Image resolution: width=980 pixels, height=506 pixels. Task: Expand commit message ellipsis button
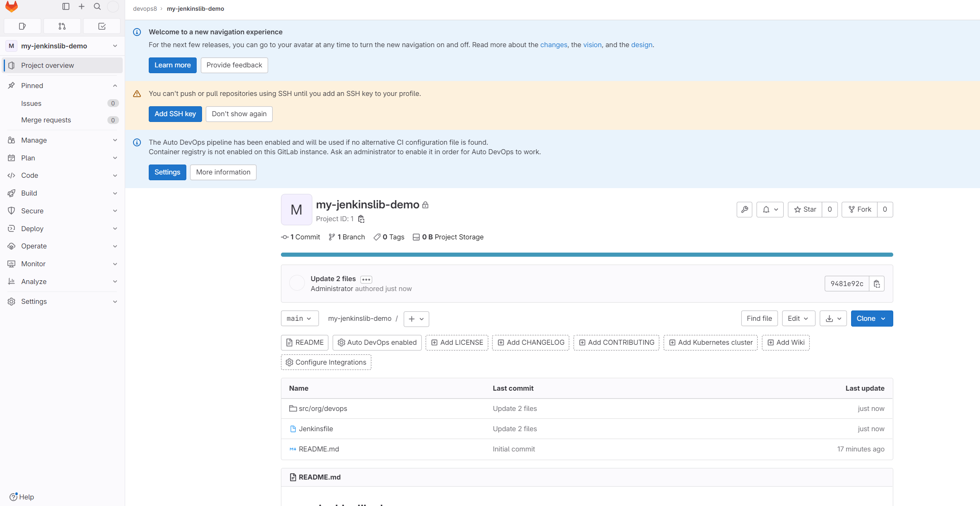[x=366, y=279]
